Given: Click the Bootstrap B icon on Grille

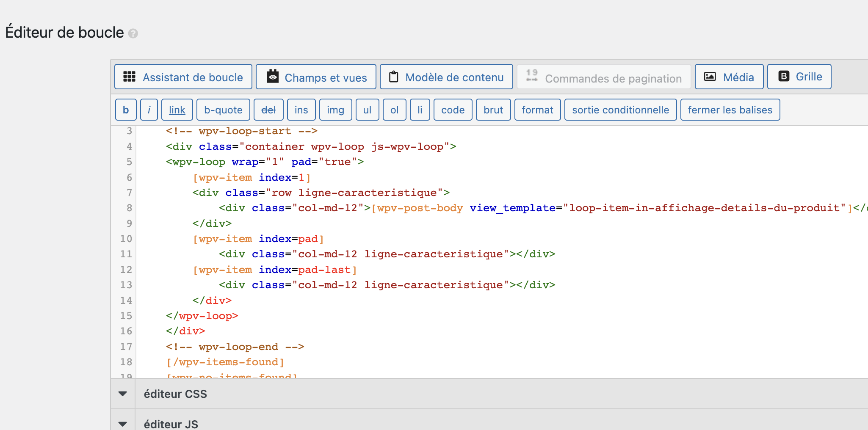Looking at the screenshot, I should click(x=784, y=76).
